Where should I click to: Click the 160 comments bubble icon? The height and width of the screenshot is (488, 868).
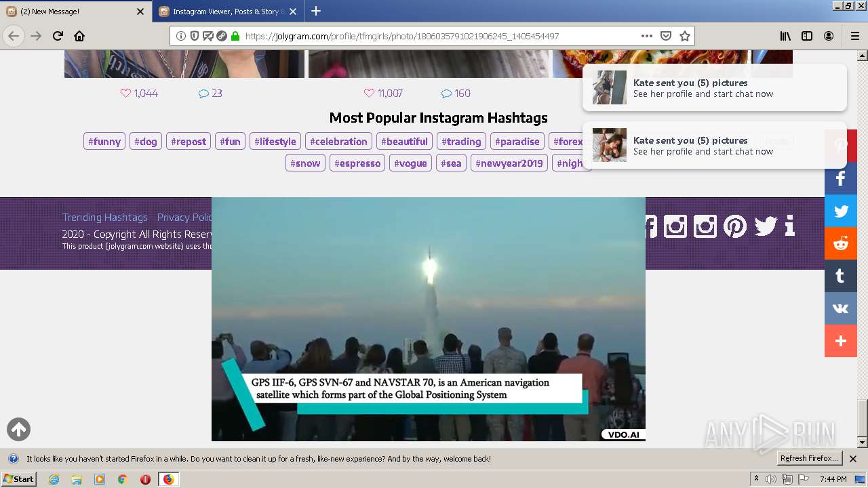click(x=446, y=94)
